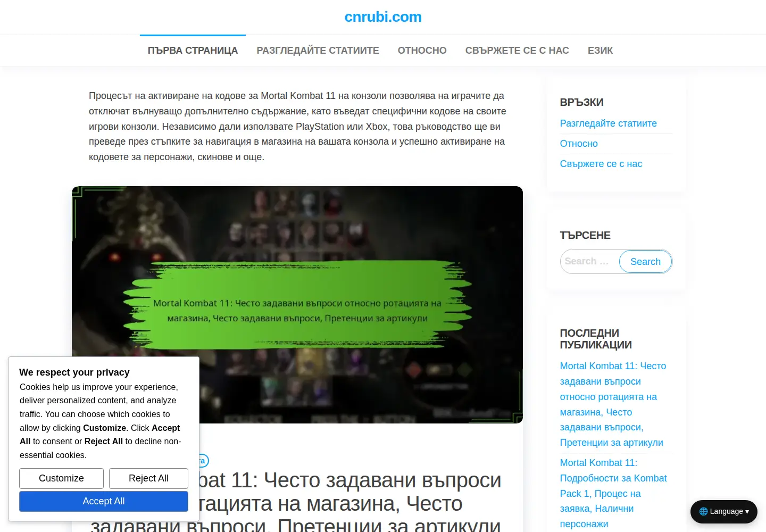
Task: Focus the Search text field
Action: pyautogui.click(x=589, y=262)
